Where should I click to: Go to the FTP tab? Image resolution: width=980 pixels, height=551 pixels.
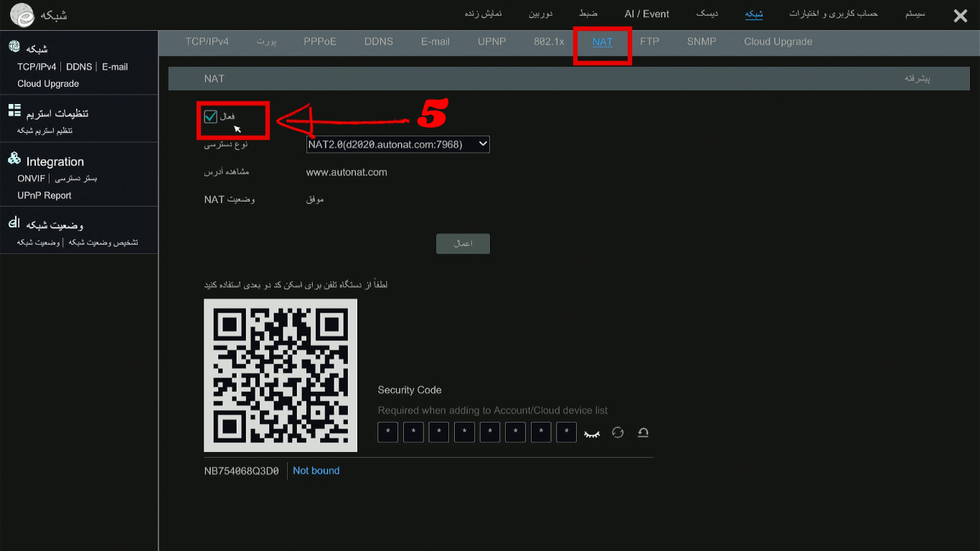point(649,42)
